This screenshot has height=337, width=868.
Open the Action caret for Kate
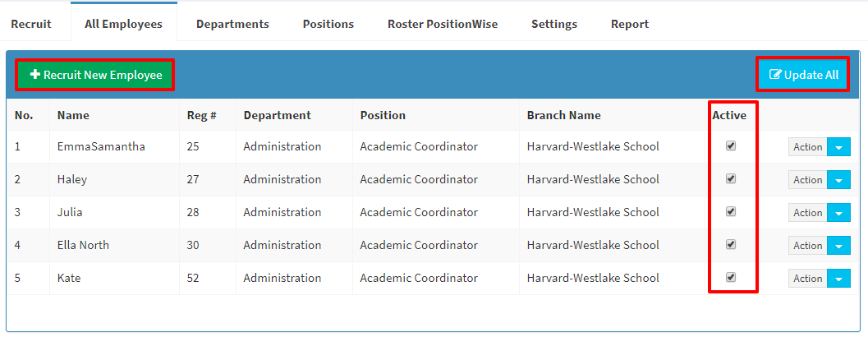838,279
